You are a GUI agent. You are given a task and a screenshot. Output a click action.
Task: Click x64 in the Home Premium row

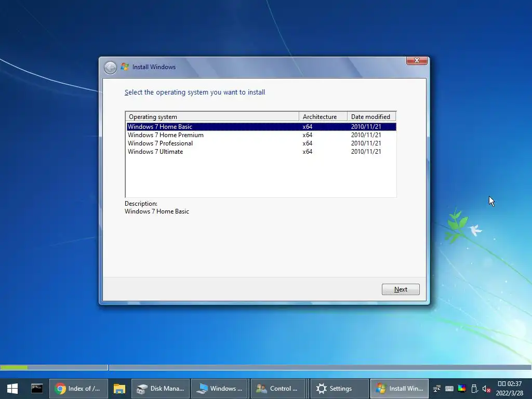click(x=308, y=135)
